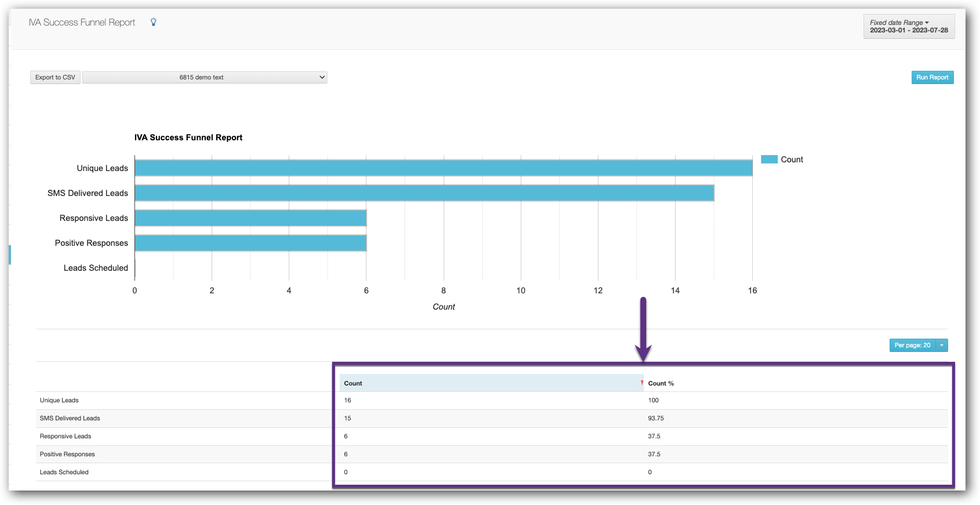The width and height of the screenshot is (980, 505).
Task: Click the 93.75 Count % cell
Action: 656,418
